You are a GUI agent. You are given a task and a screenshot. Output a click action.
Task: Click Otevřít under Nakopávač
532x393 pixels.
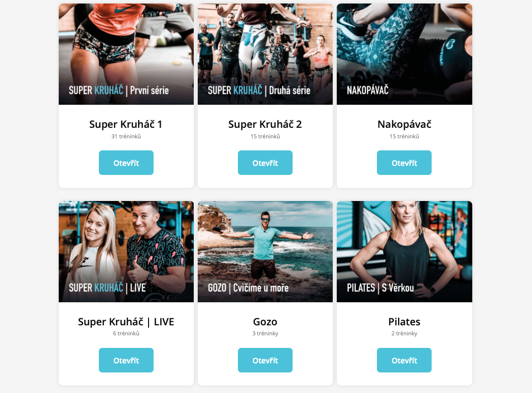tap(404, 162)
